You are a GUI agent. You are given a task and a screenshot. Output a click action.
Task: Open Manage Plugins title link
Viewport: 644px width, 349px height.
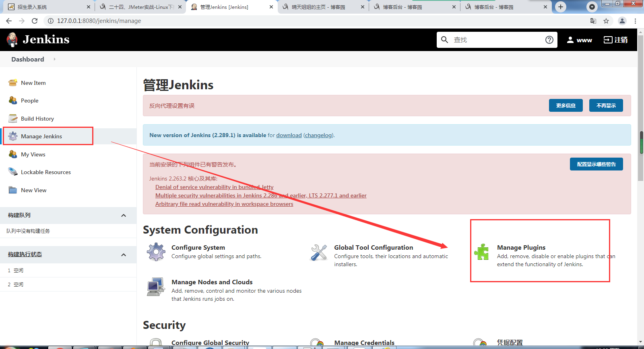521,248
